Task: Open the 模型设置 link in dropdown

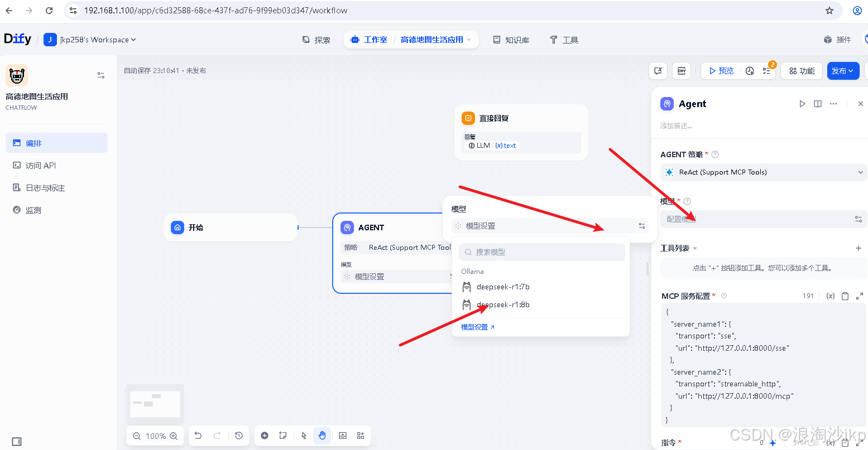Action: click(x=478, y=327)
